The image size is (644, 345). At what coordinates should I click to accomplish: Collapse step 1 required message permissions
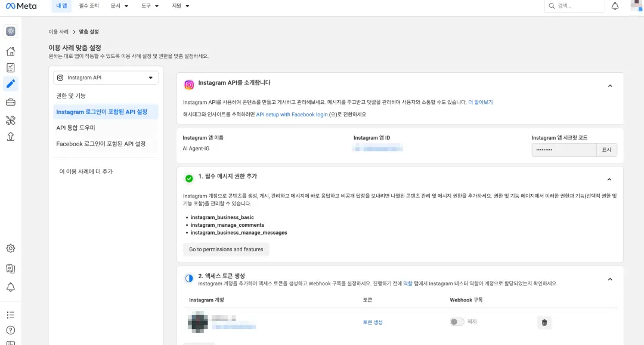(609, 180)
